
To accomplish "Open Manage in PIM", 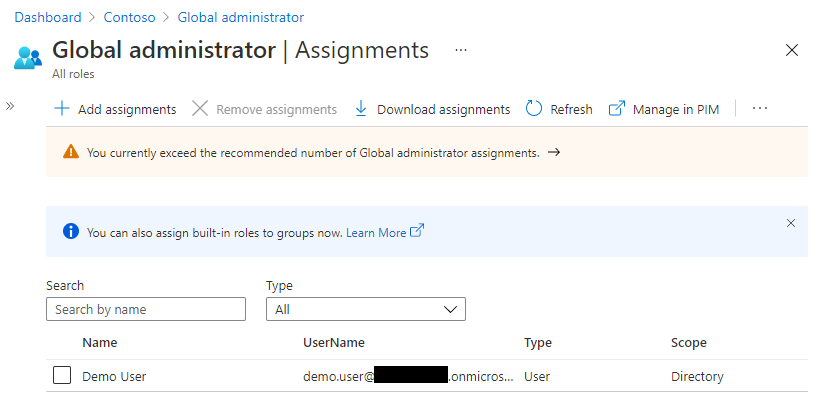I will pos(664,109).
